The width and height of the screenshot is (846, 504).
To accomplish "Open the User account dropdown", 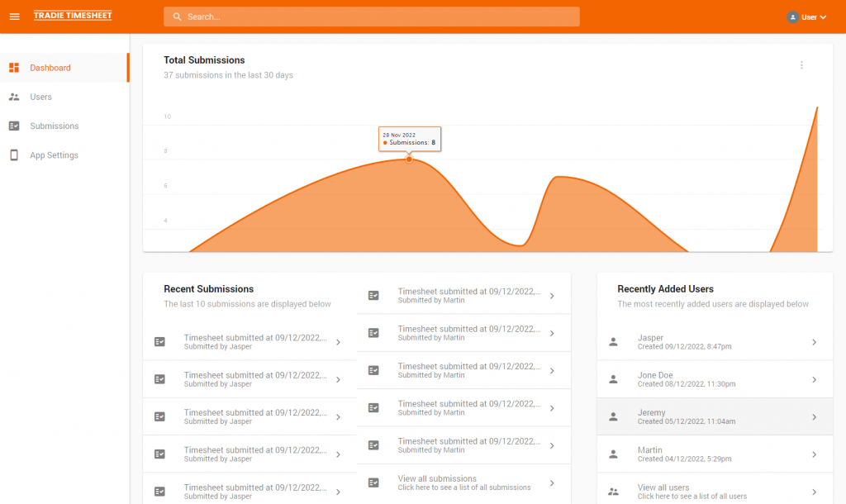I will tap(806, 16).
